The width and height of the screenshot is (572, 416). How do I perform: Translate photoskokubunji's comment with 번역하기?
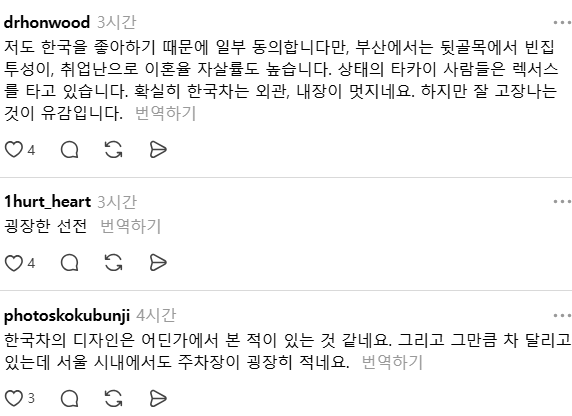point(392,362)
